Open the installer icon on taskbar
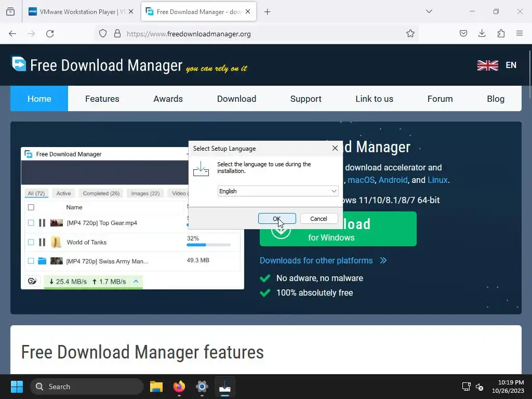 pos(224,387)
